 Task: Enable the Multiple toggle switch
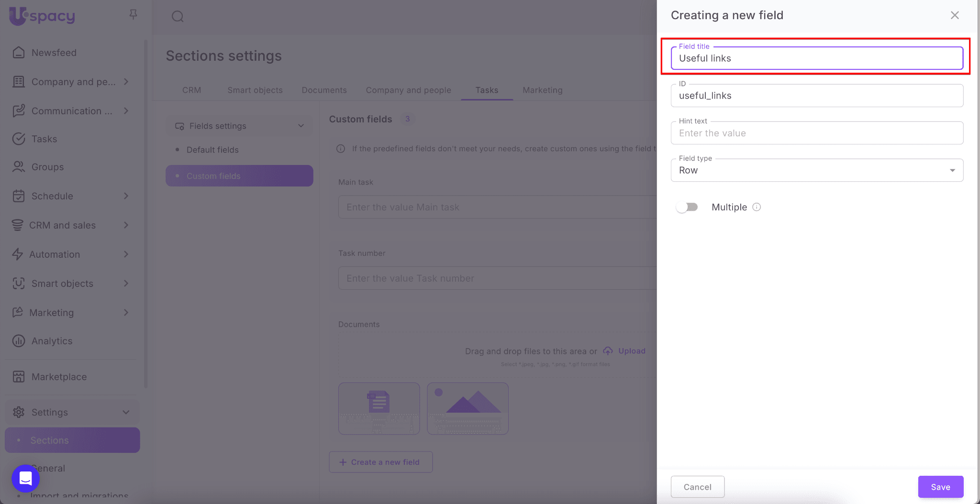(x=687, y=207)
